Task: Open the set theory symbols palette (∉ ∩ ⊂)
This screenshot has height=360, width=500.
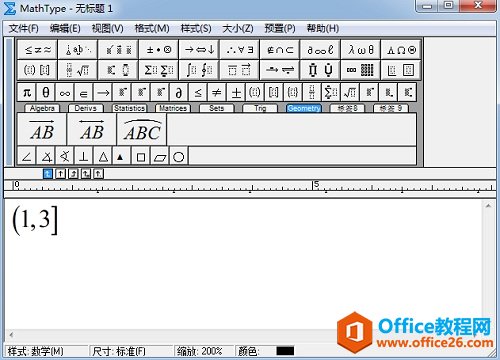Action: tap(280, 50)
